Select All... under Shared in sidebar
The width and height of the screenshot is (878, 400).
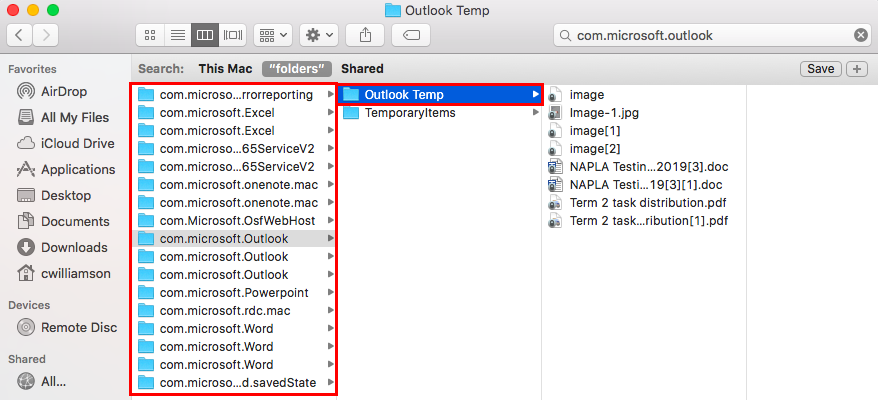[x=42, y=382]
